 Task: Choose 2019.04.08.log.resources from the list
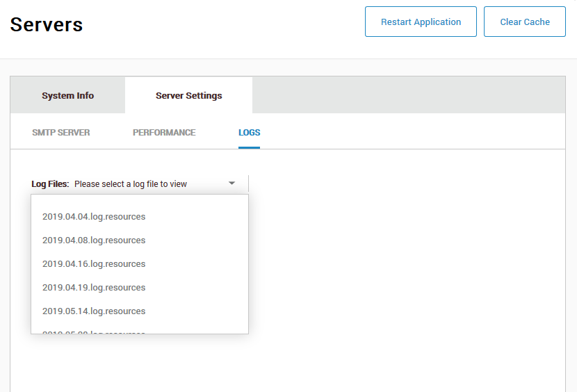(x=140, y=240)
